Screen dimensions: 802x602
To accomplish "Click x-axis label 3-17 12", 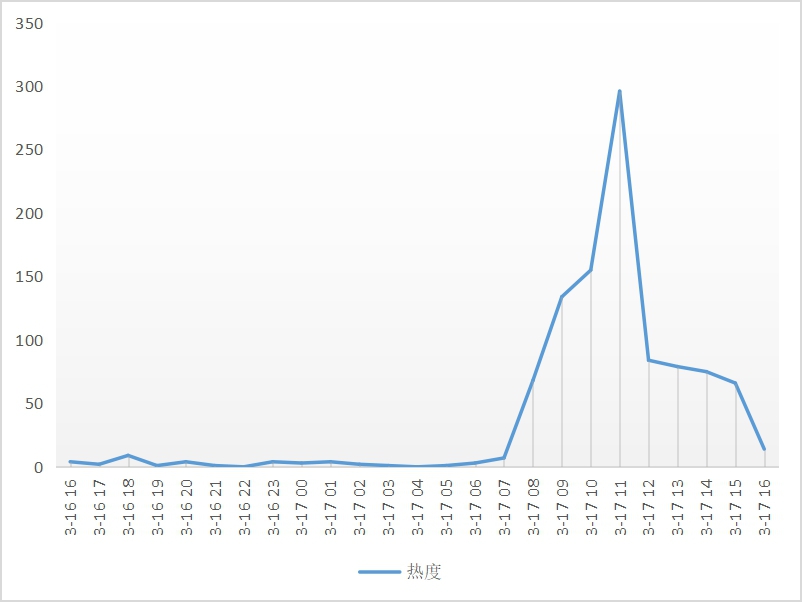I will point(649,507).
